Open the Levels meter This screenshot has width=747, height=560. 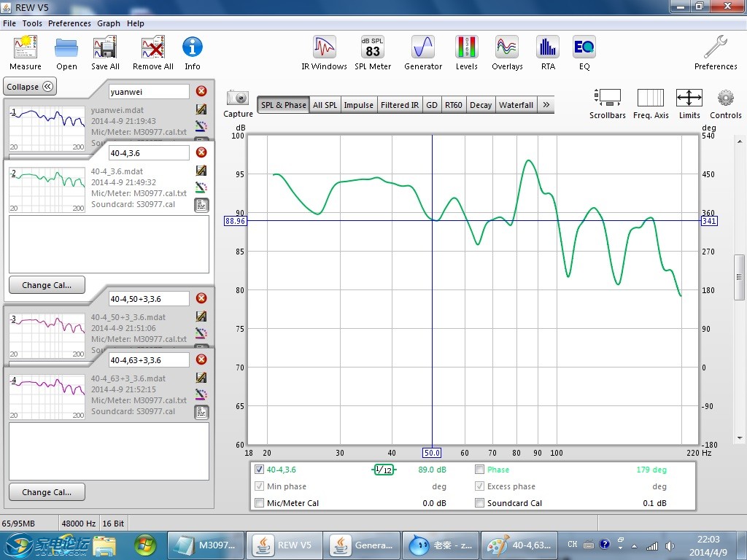pos(466,52)
